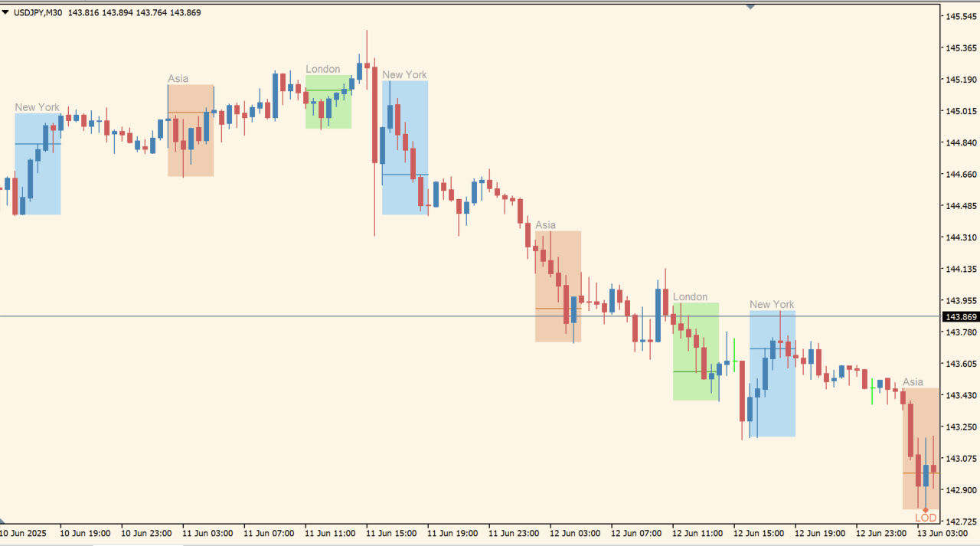Click the 143.250 price axis label
Viewport: 980px width, 546px height.
(960, 427)
